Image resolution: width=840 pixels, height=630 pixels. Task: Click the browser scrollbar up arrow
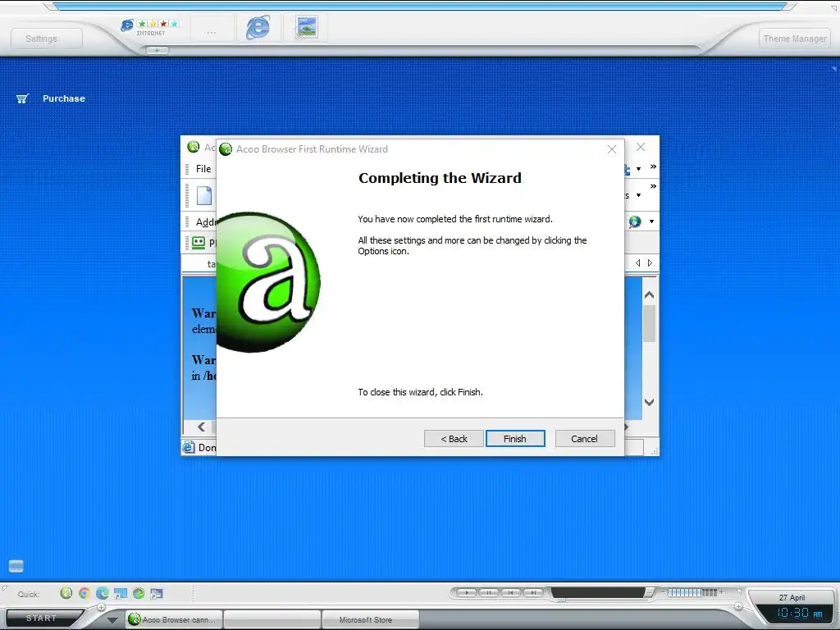tap(650, 294)
